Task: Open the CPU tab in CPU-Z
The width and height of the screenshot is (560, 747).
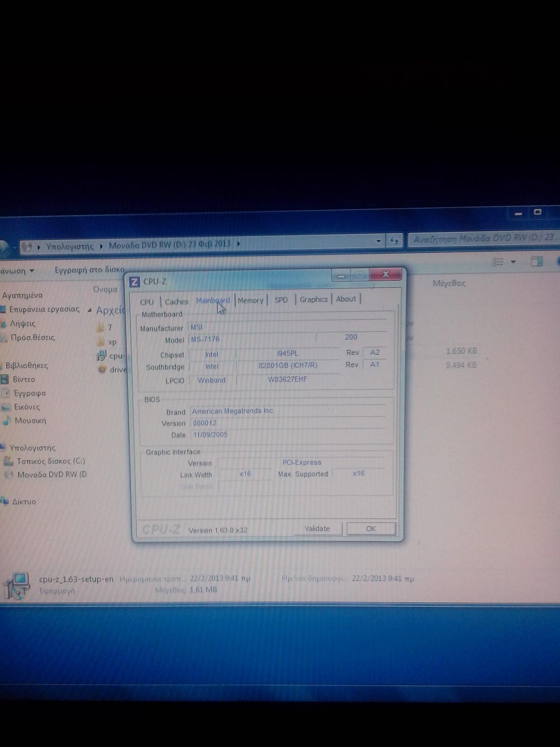Action: click(x=147, y=302)
